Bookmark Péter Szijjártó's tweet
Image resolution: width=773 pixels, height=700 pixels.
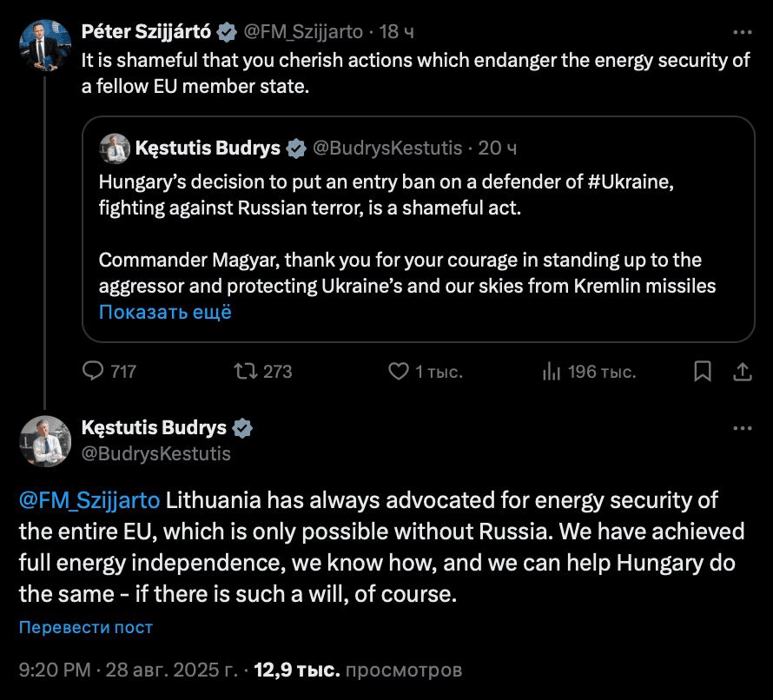(x=702, y=371)
